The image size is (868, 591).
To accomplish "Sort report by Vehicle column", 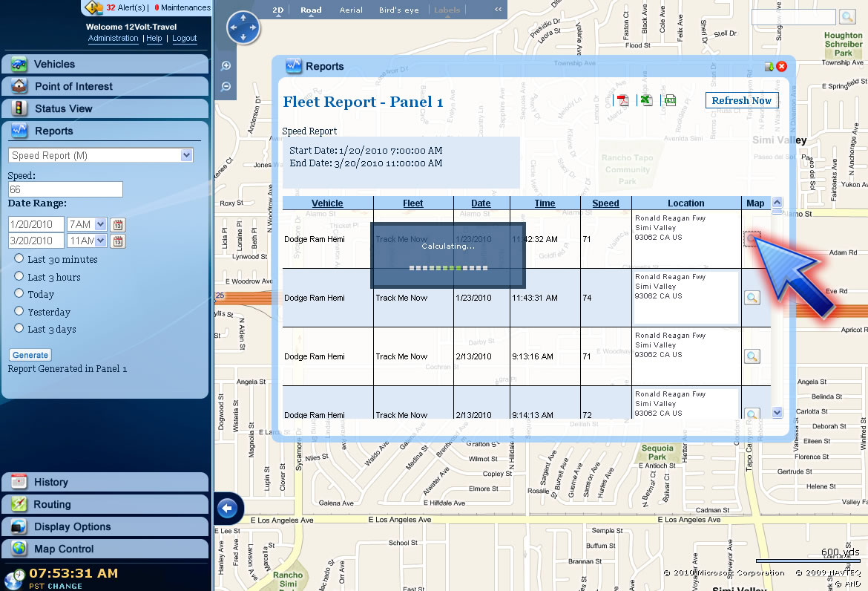I will point(327,203).
